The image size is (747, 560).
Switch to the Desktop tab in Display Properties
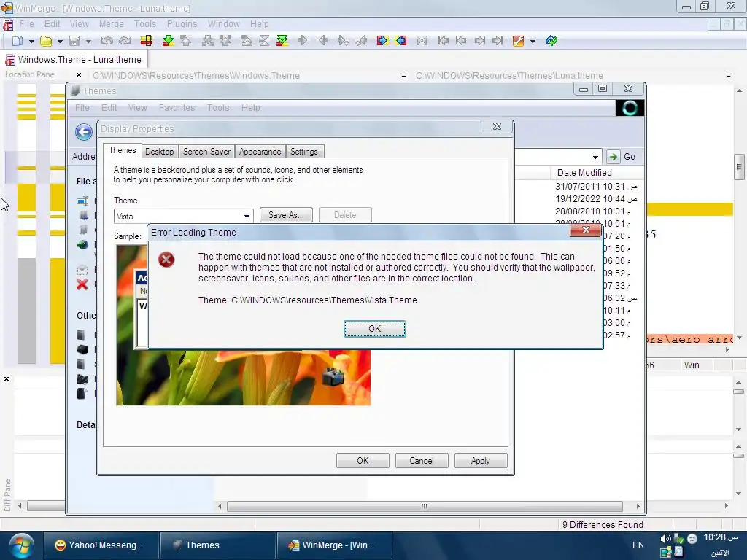[160, 152]
